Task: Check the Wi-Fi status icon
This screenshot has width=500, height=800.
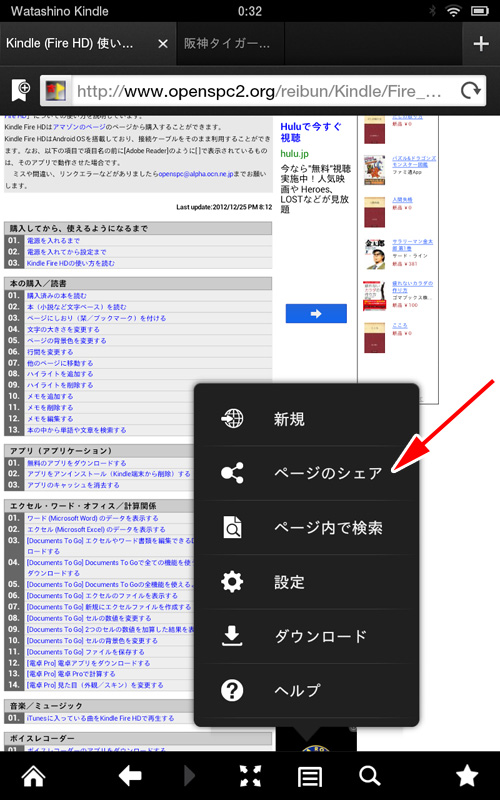Action: coord(453,10)
